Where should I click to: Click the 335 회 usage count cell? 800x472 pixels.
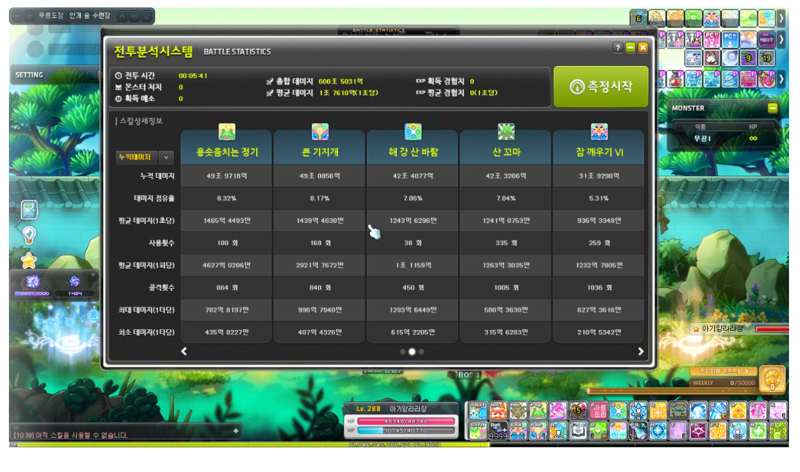coord(506,243)
